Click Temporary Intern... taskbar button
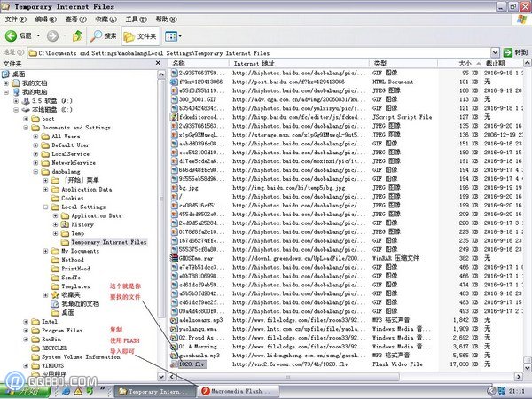This screenshot has width=532, height=399. [155, 392]
